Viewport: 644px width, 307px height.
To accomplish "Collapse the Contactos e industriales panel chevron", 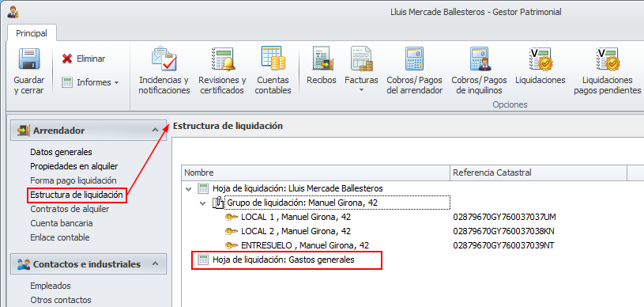I will coord(155,263).
